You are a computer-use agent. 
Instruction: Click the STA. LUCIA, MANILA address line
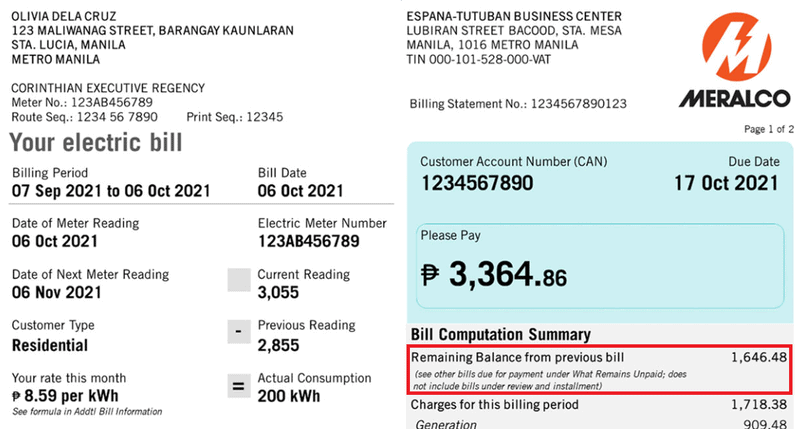(x=68, y=45)
